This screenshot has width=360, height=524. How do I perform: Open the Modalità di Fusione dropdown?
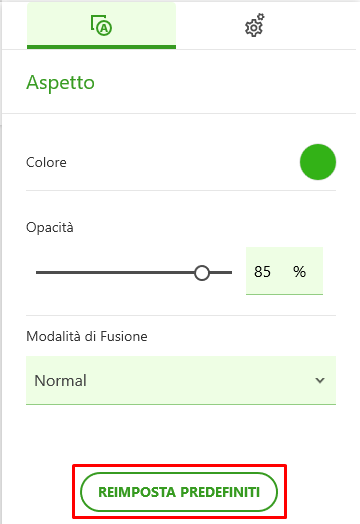pos(181,380)
